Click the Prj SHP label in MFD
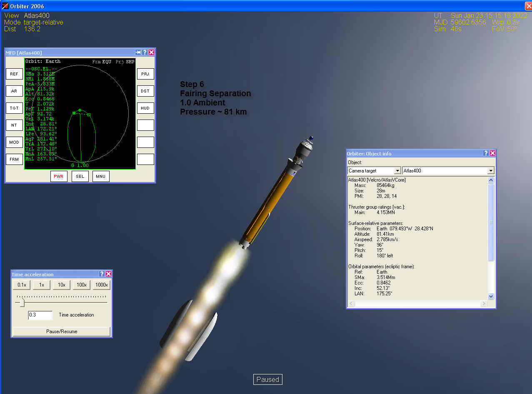532x394 pixels. pos(125,61)
